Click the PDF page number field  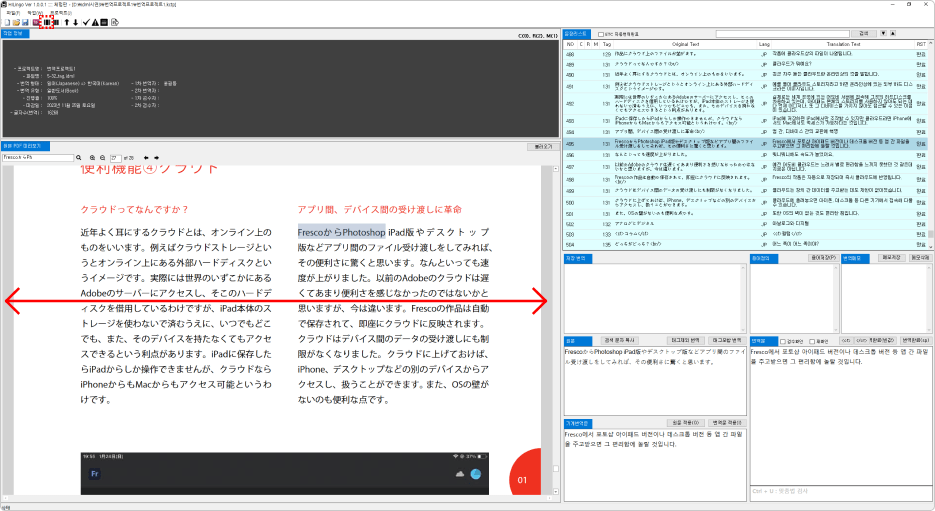click(x=115, y=158)
